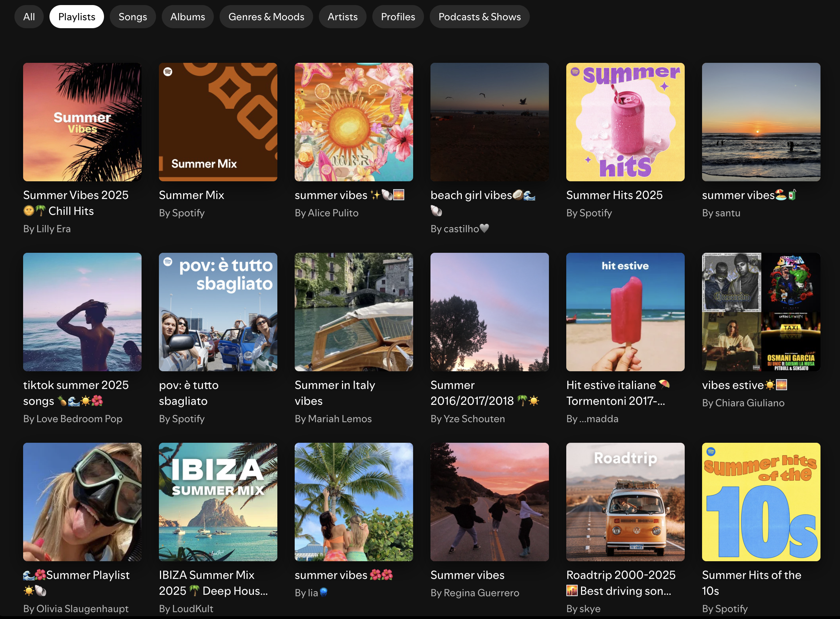Open the IBIZA Summer Mix cover
Image resolution: width=840 pixels, height=619 pixels.
218,502
